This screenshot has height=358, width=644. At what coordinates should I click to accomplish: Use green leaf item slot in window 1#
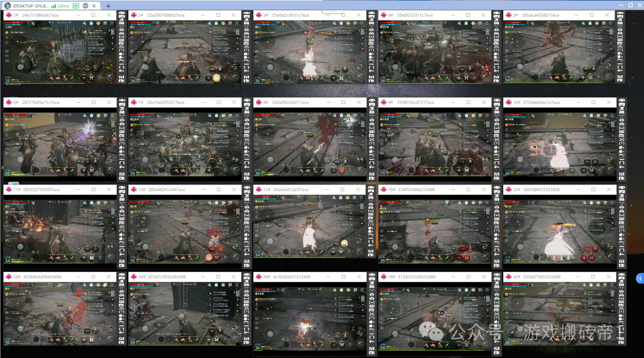pos(72,78)
